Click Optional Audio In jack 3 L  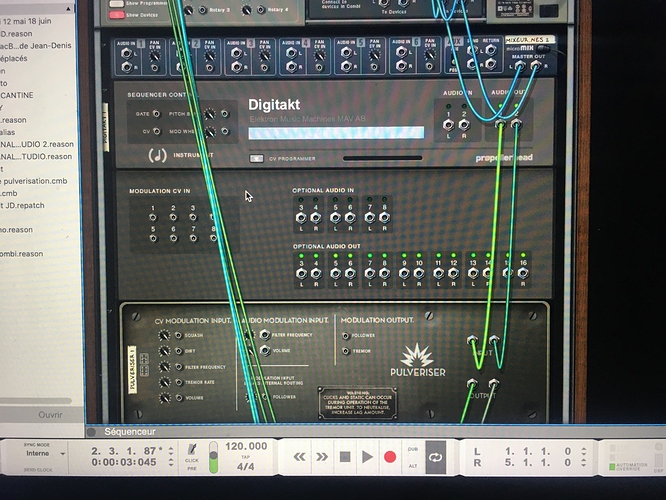(x=301, y=218)
